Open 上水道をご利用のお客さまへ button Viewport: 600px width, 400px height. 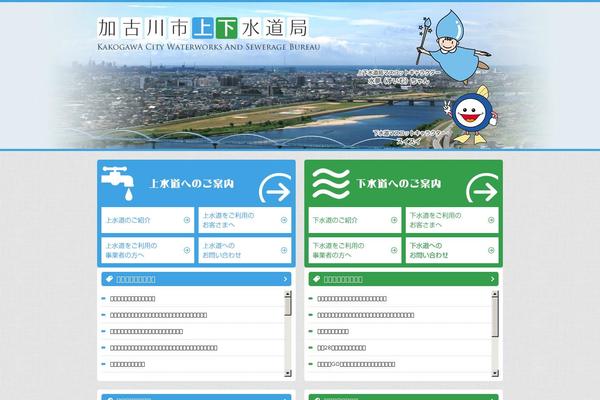coord(245,220)
